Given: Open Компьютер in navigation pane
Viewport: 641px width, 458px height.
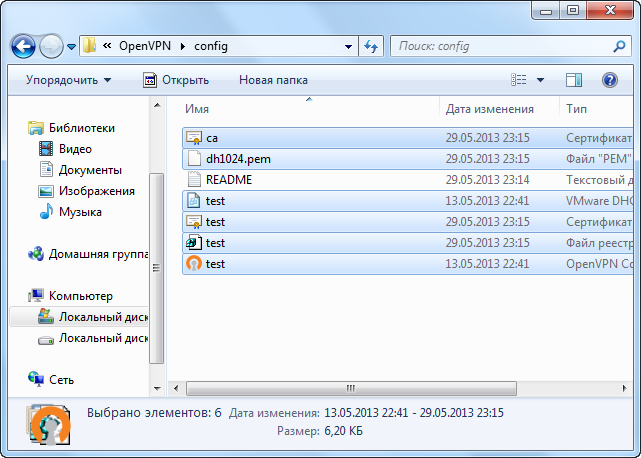Looking at the screenshot, I should click(x=81, y=296).
